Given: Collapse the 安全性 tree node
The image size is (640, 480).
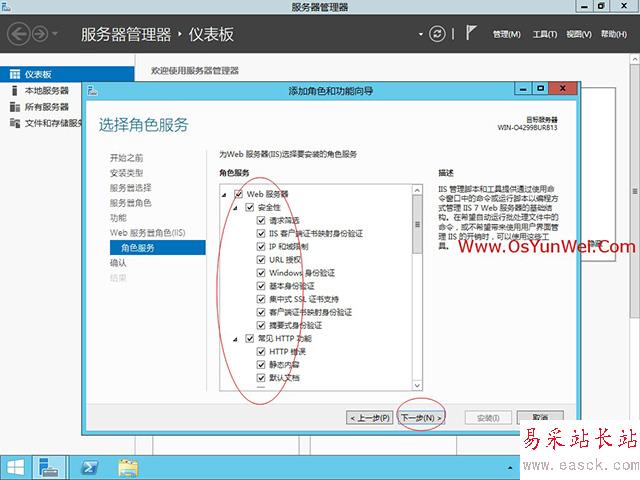Looking at the screenshot, I should point(236,208).
